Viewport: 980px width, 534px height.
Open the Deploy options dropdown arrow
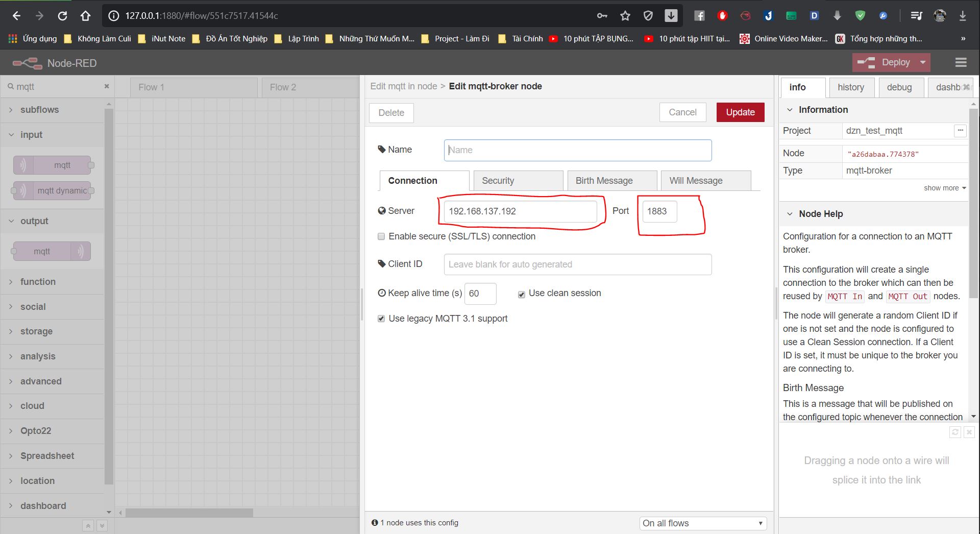923,62
